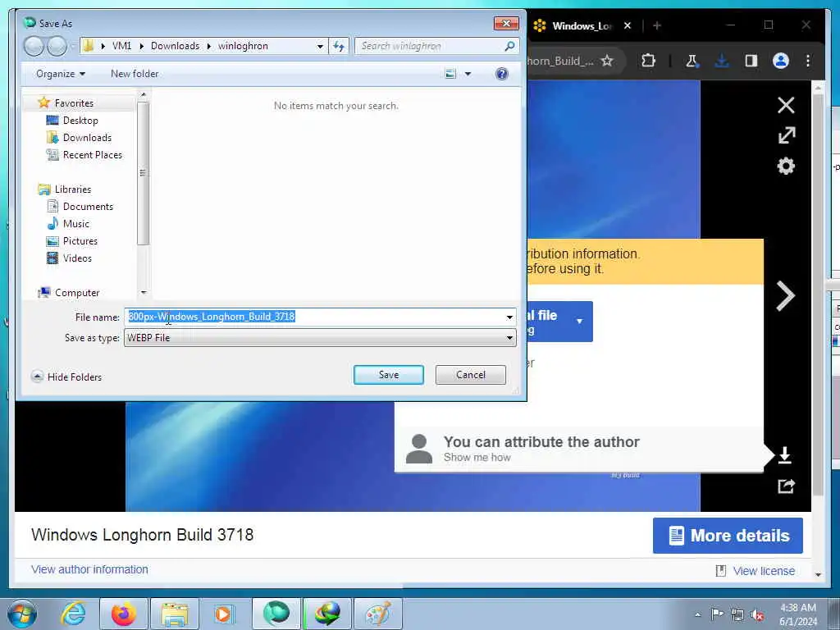Open Desktop in the navigation pane
The height and width of the screenshot is (630, 840).
point(80,121)
